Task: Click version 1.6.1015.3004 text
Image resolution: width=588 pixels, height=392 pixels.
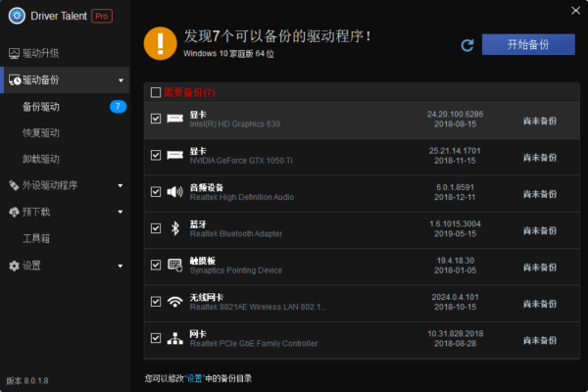Action: (455, 224)
